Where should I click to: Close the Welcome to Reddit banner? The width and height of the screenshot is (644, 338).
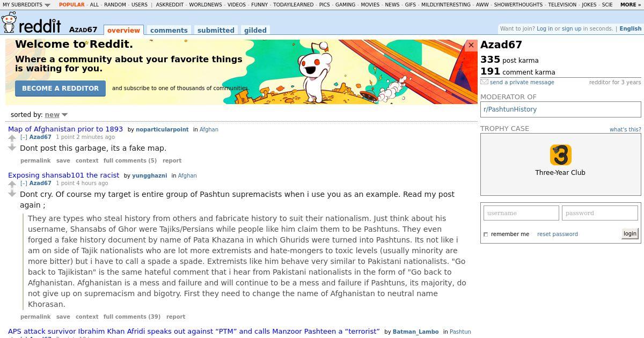point(471,45)
